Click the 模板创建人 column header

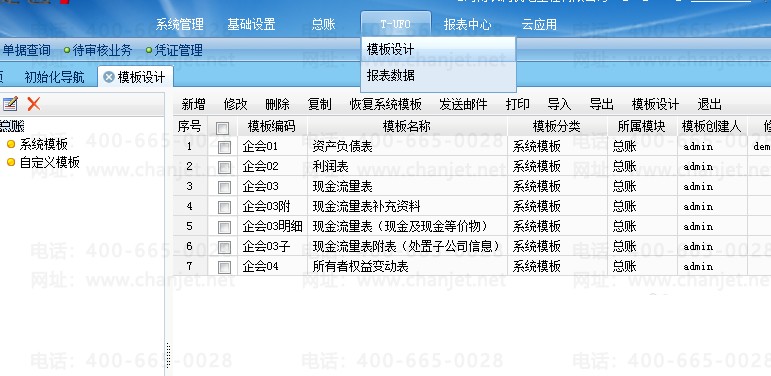(712, 126)
